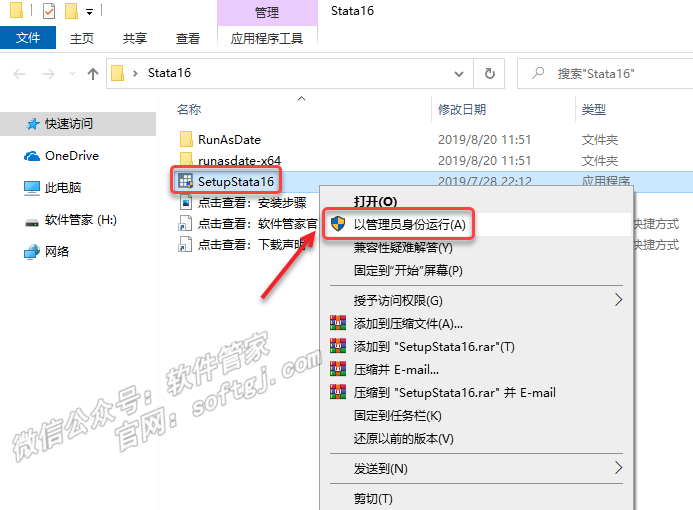Switch to the 共享 ribbon tab
This screenshot has width=693, height=510.
click(135, 38)
